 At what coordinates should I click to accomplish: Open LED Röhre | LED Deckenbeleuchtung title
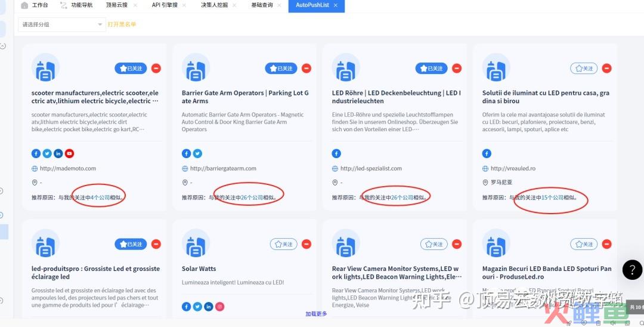click(x=397, y=97)
